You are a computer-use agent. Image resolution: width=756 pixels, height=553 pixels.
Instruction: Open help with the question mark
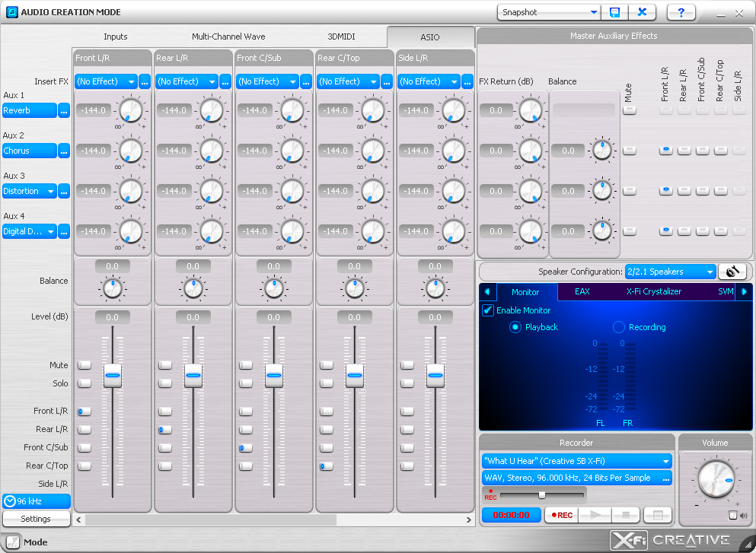coord(681,12)
